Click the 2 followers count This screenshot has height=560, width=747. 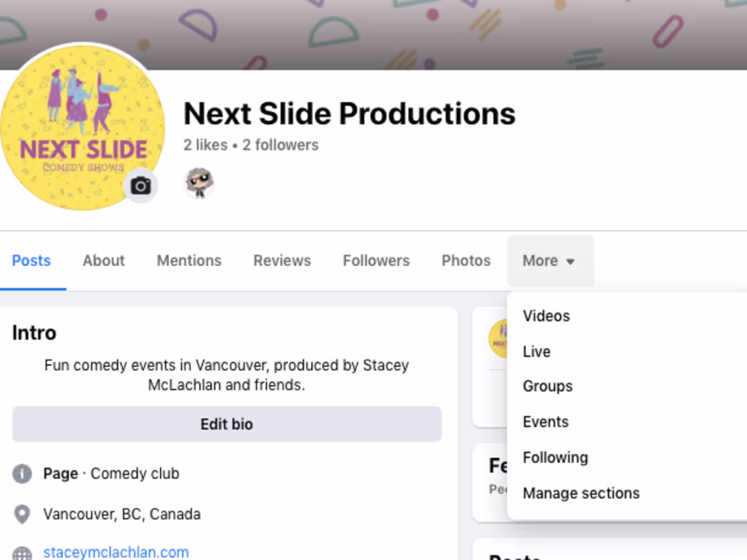[280, 145]
